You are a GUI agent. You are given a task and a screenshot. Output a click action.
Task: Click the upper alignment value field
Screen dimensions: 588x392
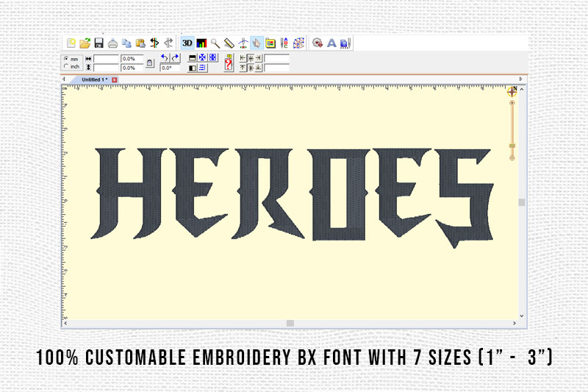click(277, 59)
